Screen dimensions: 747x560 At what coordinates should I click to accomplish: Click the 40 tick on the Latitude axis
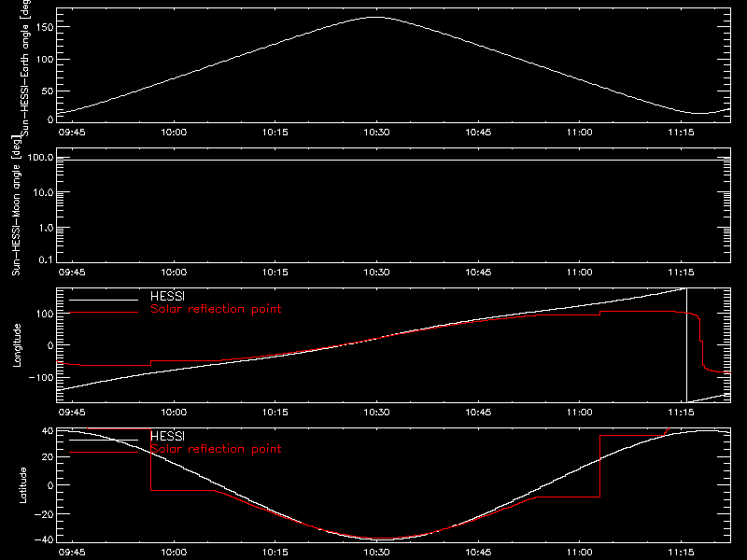49,431
